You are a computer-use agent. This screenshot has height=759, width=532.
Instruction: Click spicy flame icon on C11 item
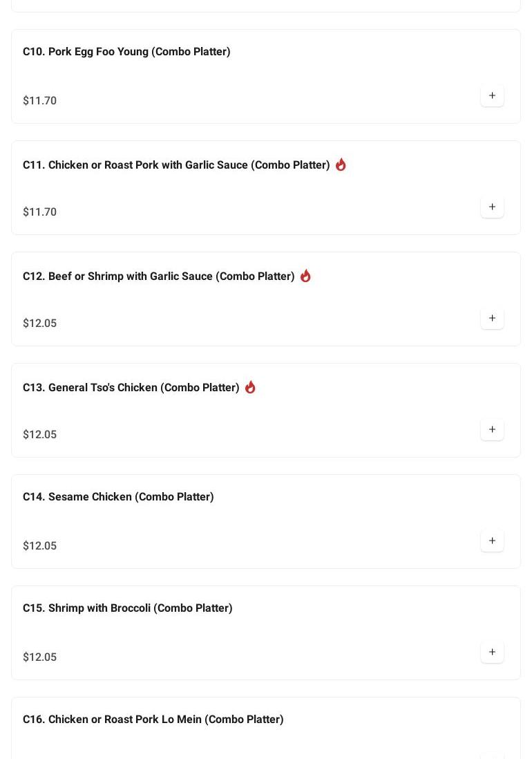341,165
